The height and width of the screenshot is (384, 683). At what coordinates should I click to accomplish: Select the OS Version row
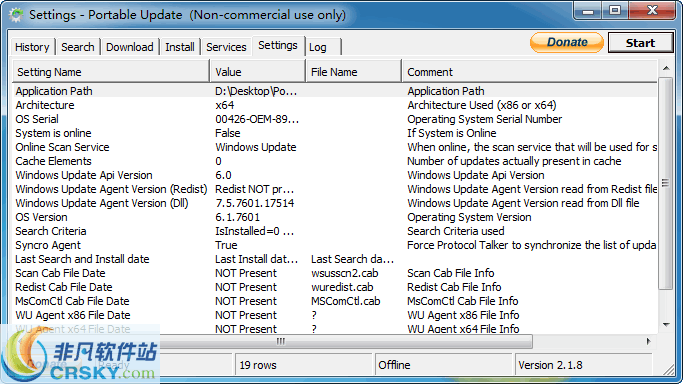335,217
